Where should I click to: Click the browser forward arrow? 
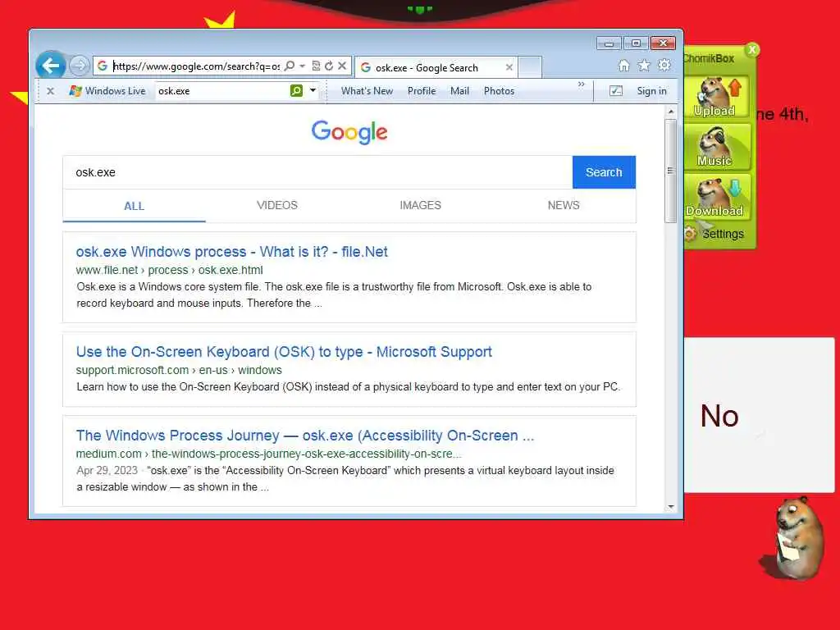coord(80,66)
